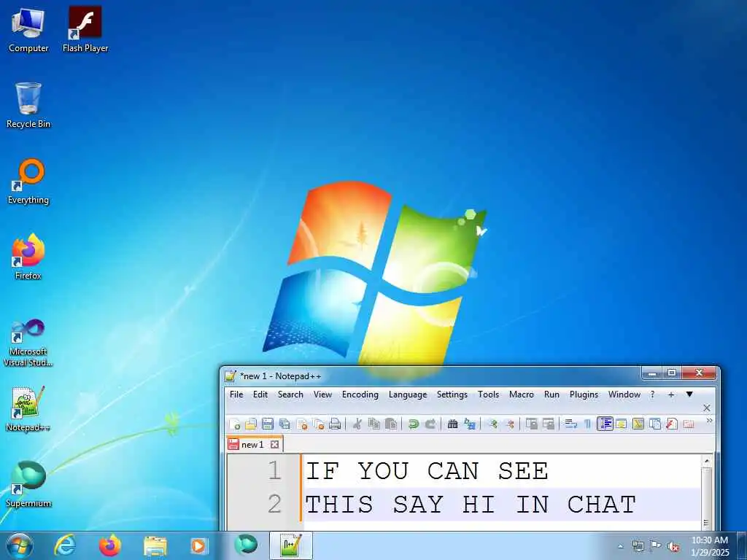747x560 pixels.
Task: Toggle Show All Characters pilcrow icon
Action: click(x=587, y=424)
